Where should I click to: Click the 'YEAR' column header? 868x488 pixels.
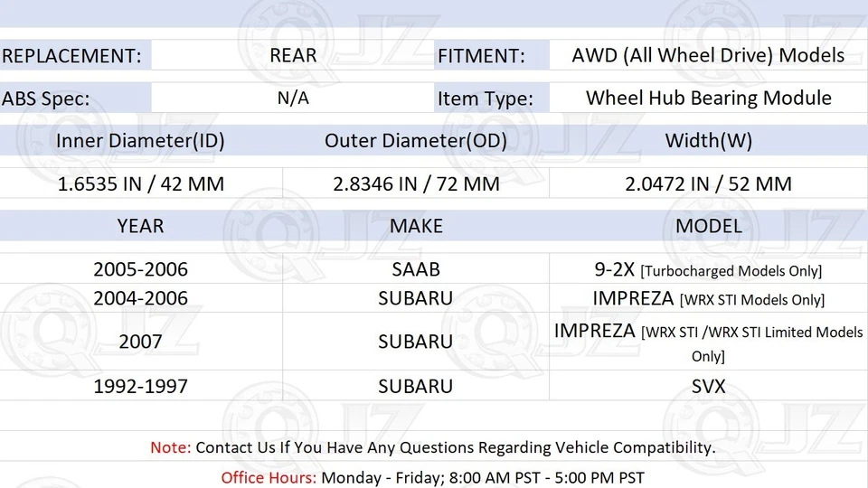coord(140,226)
